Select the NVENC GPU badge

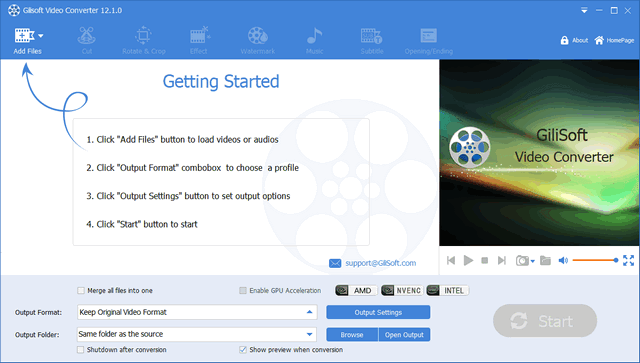[x=402, y=290]
